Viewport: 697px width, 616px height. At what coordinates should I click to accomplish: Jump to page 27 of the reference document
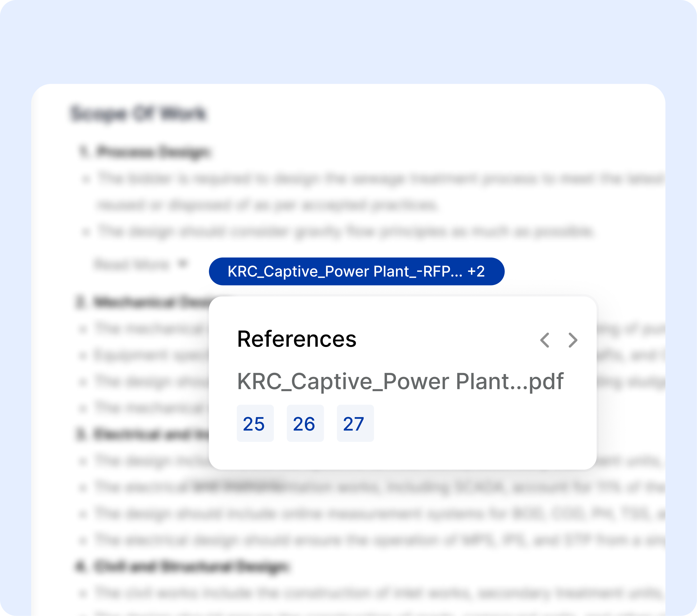(355, 423)
